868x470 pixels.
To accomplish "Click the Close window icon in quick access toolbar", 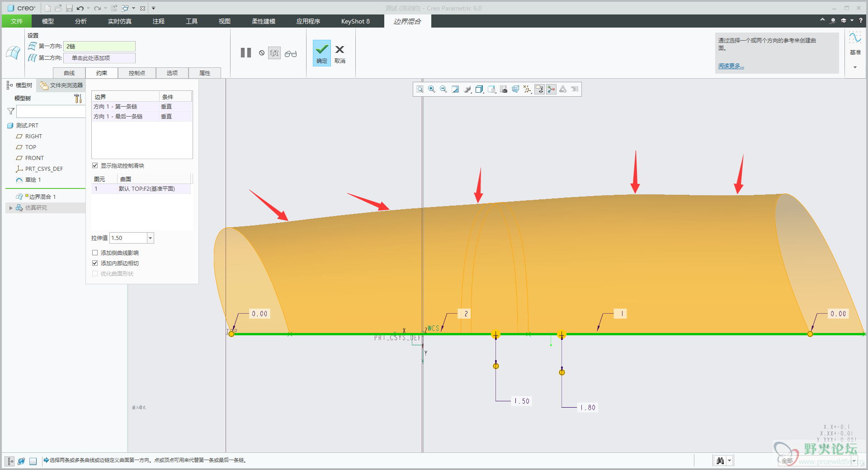I will point(142,8).
